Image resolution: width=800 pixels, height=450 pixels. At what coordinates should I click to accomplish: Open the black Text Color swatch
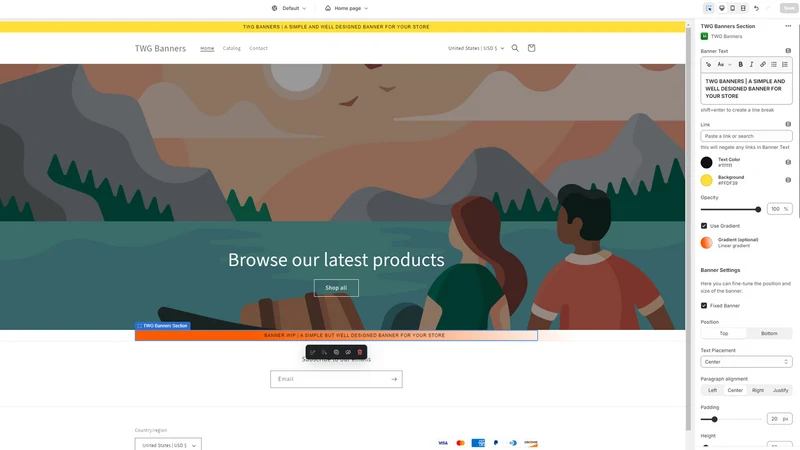[706, 162]
